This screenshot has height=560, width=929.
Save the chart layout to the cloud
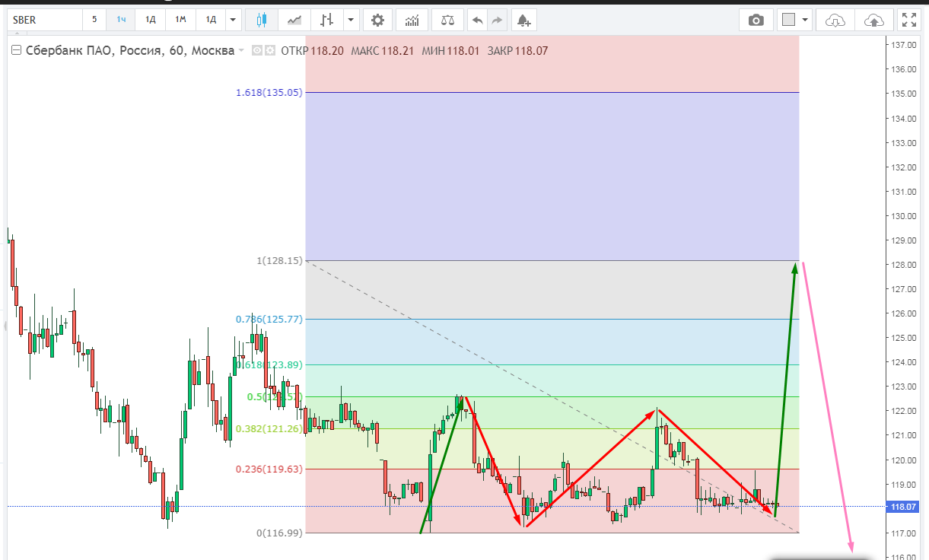(874, 20)
